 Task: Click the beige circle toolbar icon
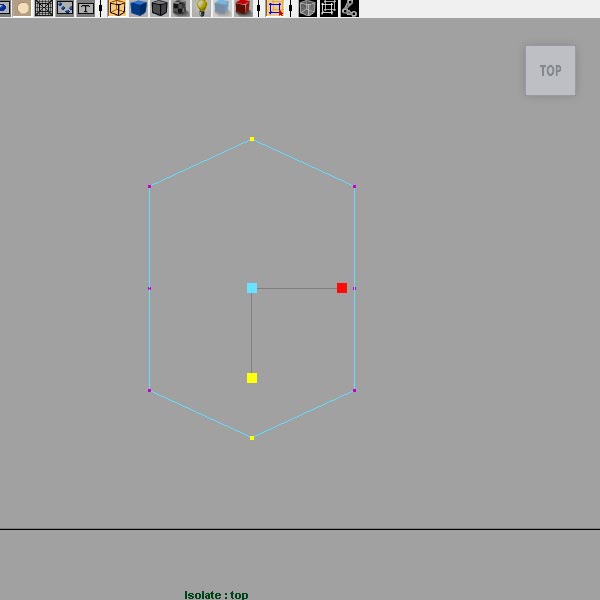22,8
